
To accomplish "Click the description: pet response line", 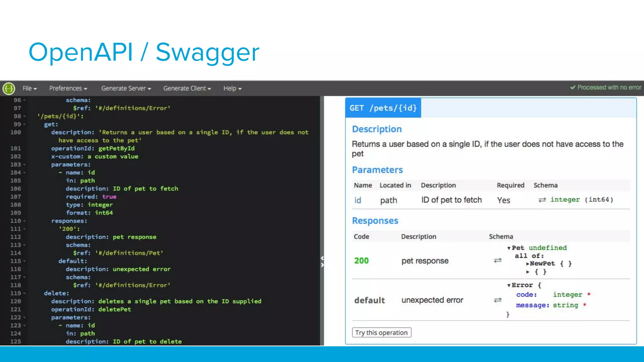I will [x=111, y=237].
